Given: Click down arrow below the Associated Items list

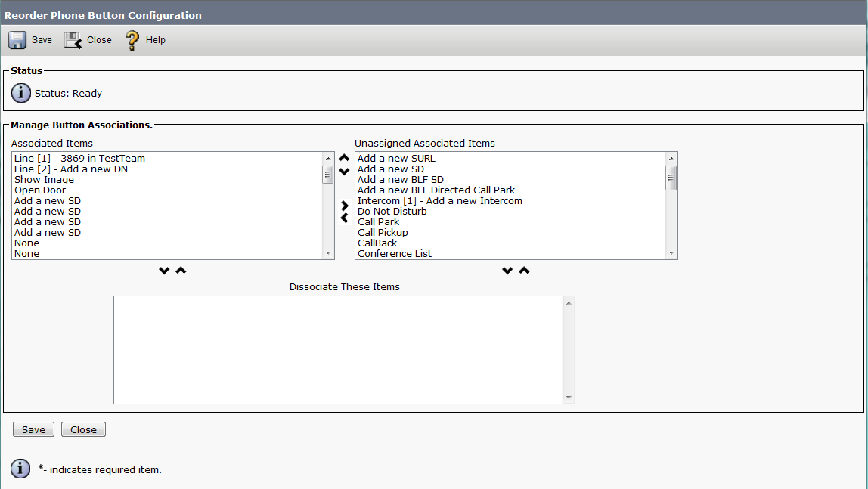Looking at the screenshot, I should click(x=164, y=271).
